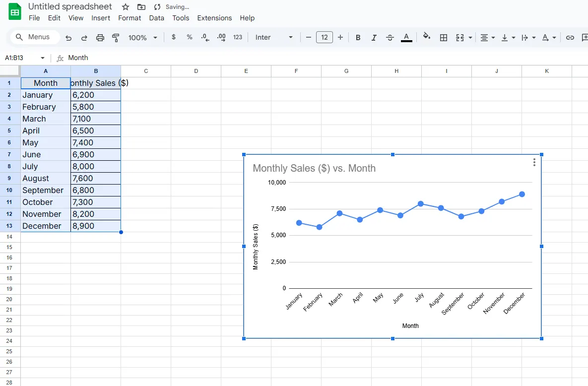Star the Untitled spreadsheet
The height and width of the screenshot is (386, 588).
[x=126, y=7]
